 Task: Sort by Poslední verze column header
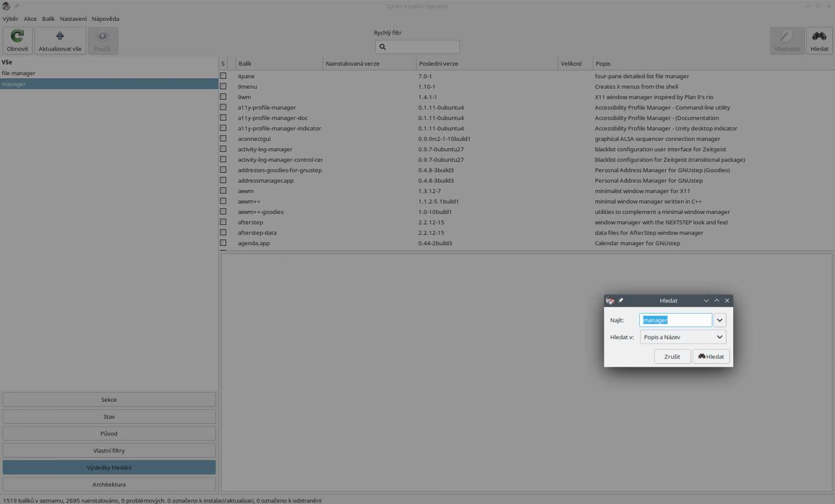(x=487, y=64)
